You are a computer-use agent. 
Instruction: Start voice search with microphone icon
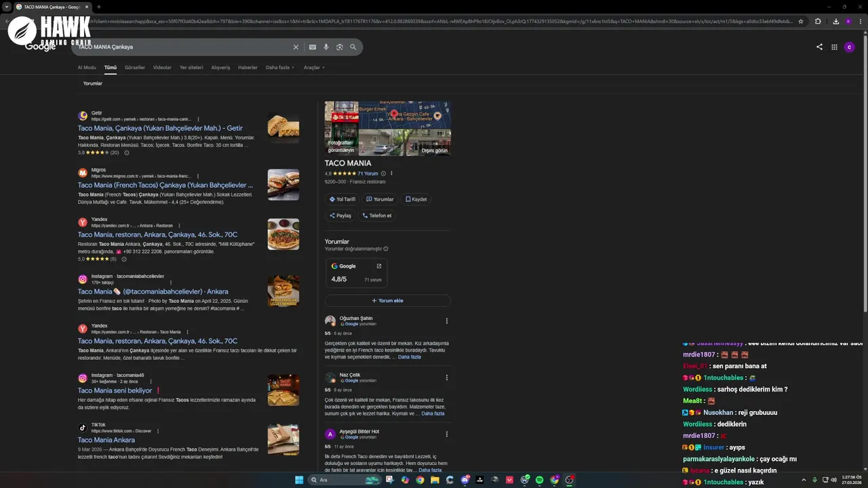point(326,47)
